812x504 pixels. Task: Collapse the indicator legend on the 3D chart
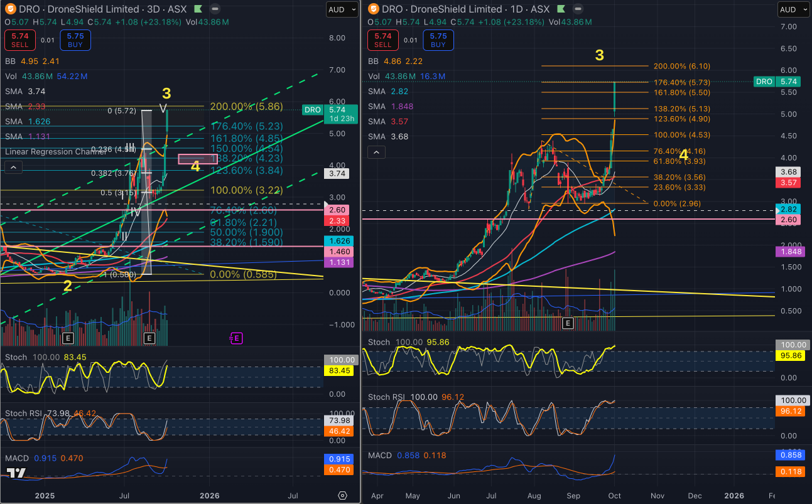[x=14, y=168]
